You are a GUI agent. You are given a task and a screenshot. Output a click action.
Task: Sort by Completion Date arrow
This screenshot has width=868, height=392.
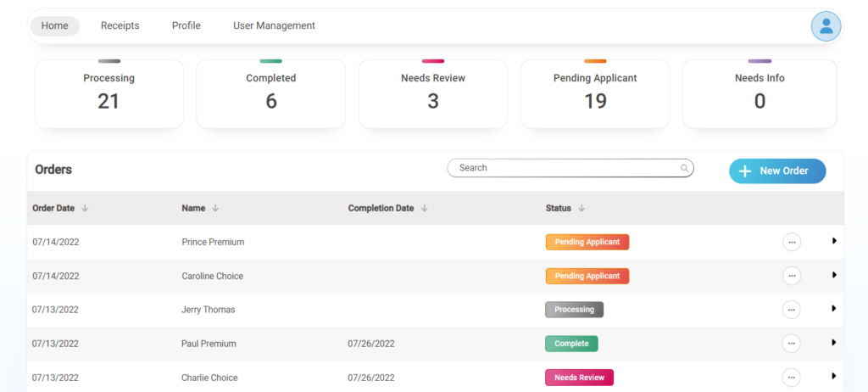click(x=425, y=208)
